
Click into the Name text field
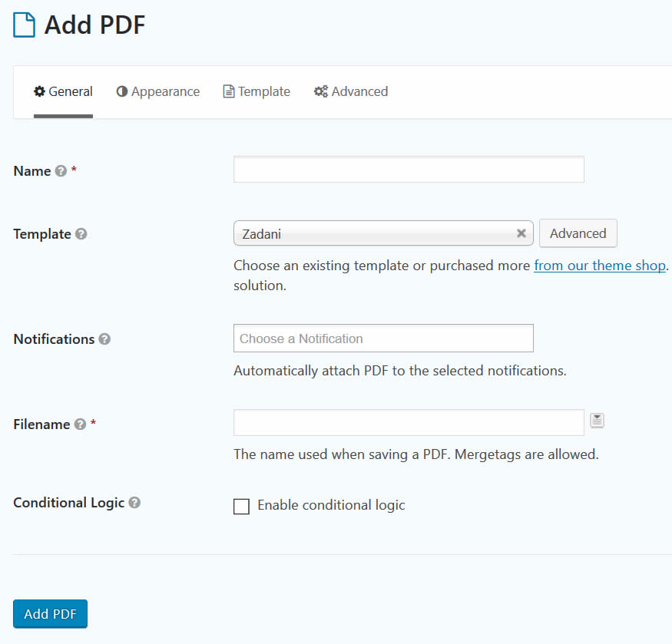(x=409, y=170)
